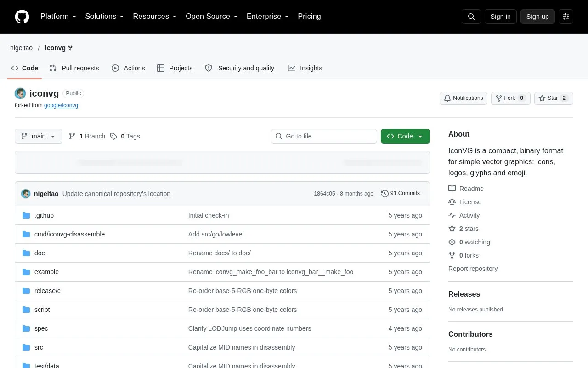Click the Go to file search field

(324, 136)
